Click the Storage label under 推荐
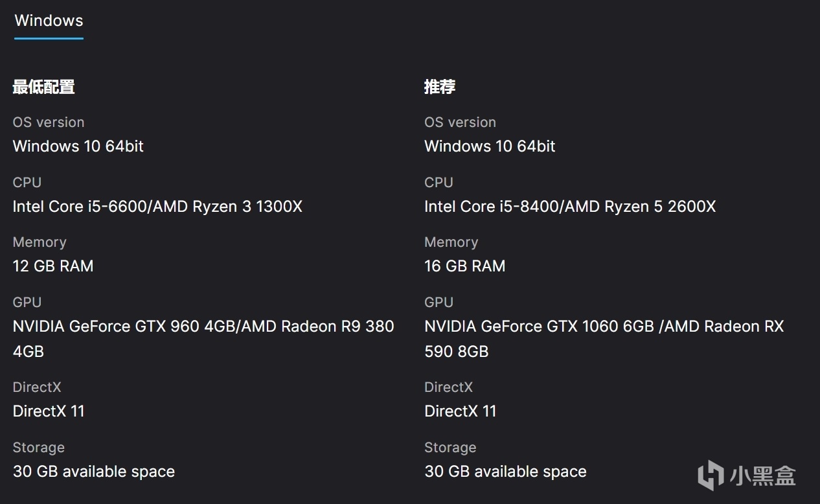The width and height of the screenshot is (820, 504). tap(450, 448)
